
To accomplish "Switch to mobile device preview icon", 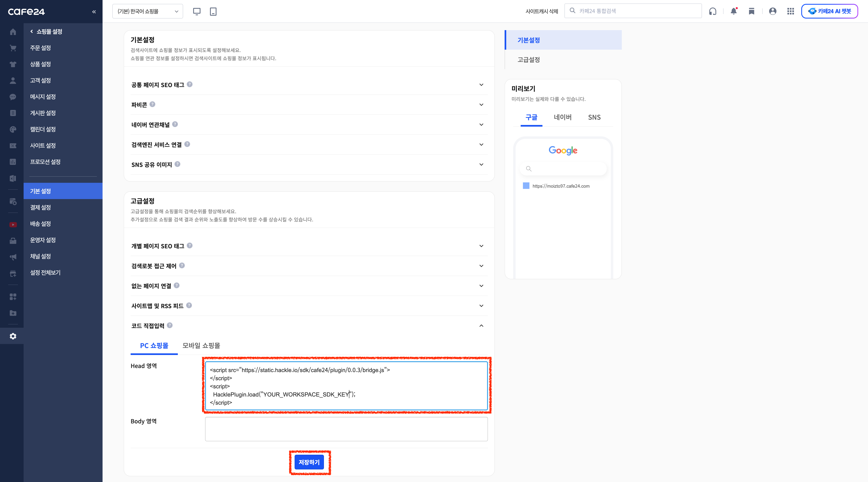I will 213,11.
